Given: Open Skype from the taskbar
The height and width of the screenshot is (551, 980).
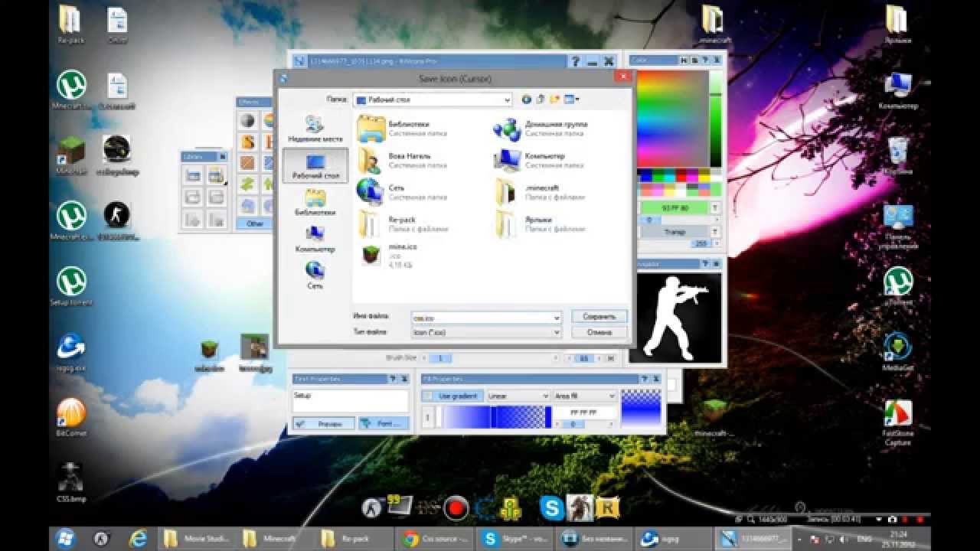Looking at the screenshot, I should pos(511,539).
